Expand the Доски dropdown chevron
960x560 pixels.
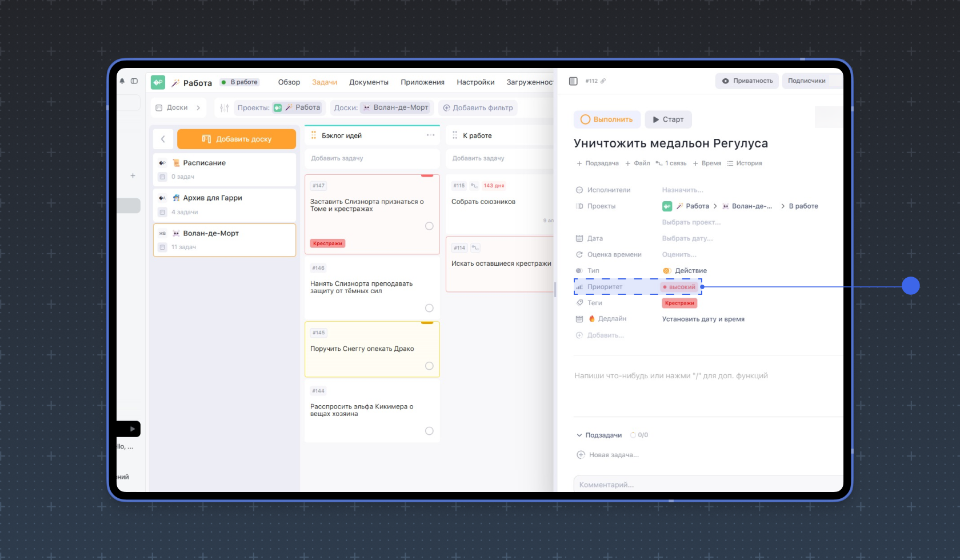(198, 107)
